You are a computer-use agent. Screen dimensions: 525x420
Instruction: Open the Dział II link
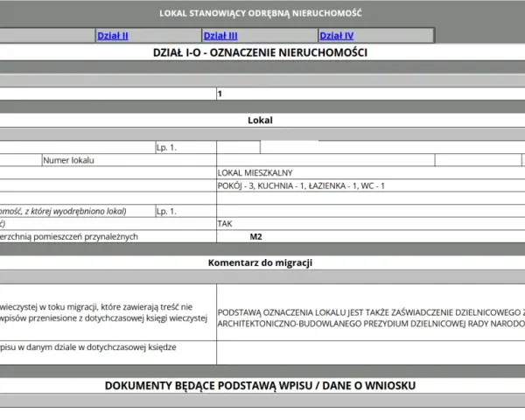(x=113, y=36)
